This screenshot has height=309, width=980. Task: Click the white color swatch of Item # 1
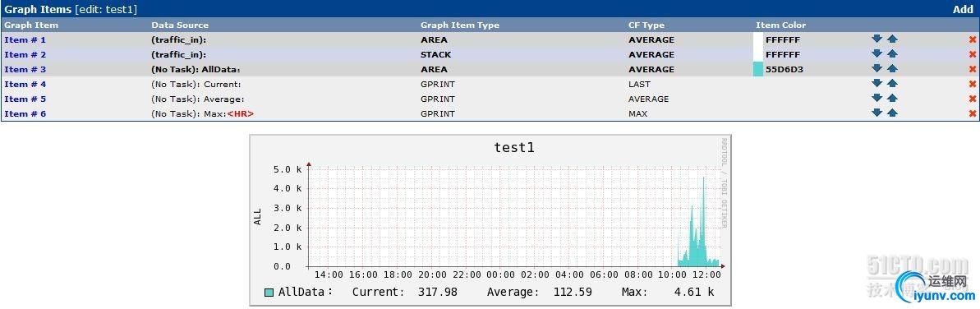pos(758,40)
